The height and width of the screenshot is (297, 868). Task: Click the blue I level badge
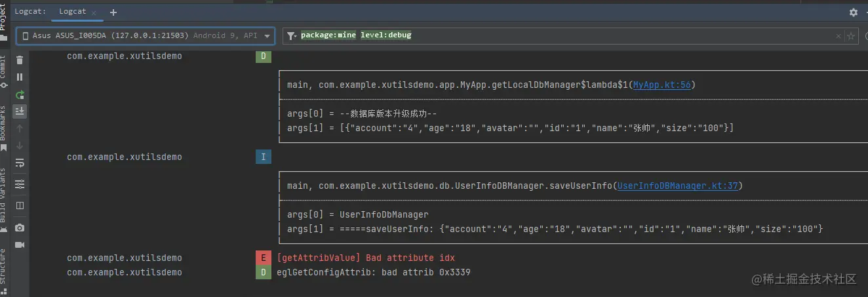[x=263, y=157]
